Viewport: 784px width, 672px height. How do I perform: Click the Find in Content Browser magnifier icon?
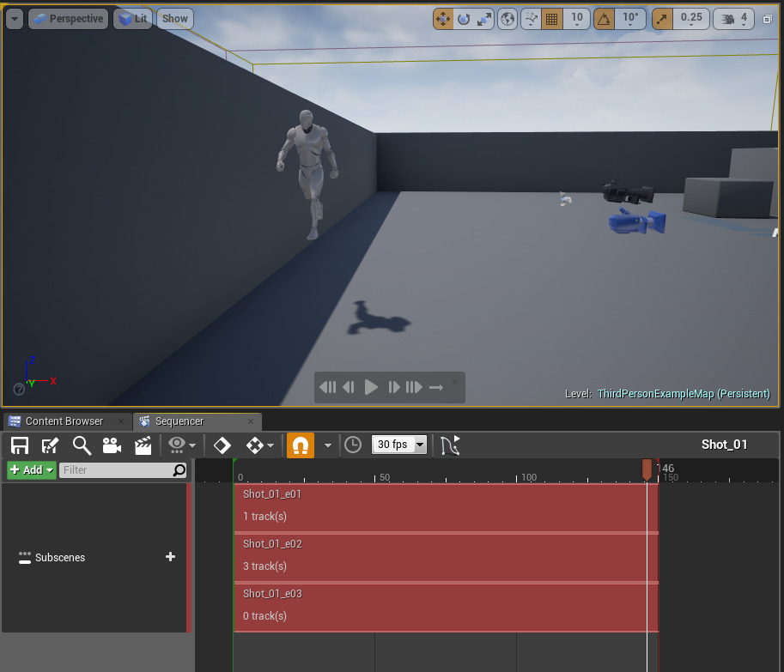click(82, 445)
